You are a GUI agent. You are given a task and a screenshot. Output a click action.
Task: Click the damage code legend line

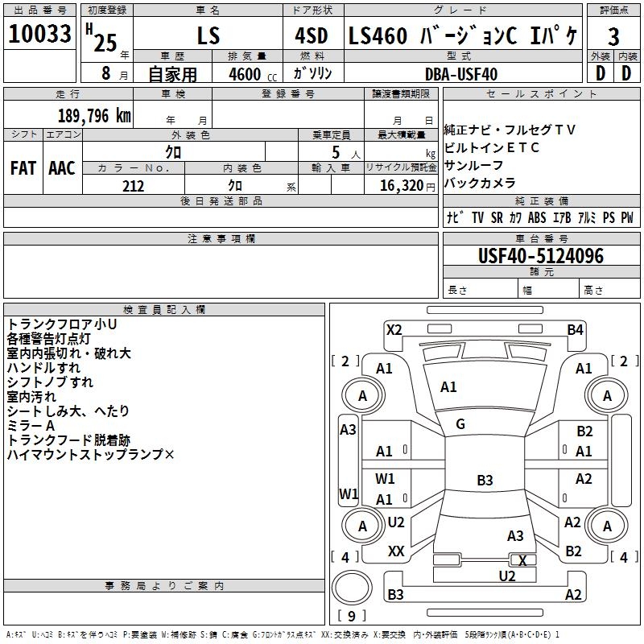click(x=283, y=634)
